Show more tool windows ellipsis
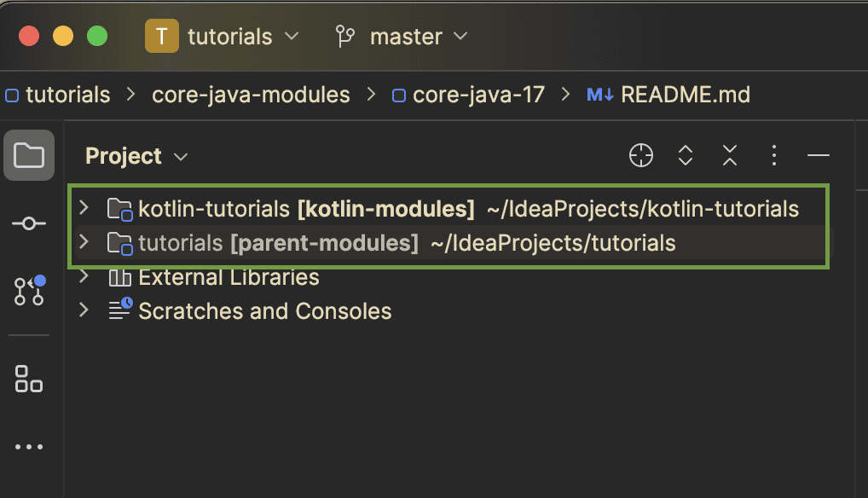Image resolution: width=868 pixels, height=498 pixels. [29, 447]
